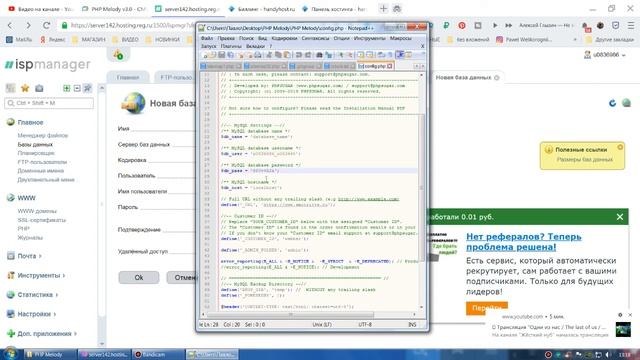Click the ISPmanager sidebar search field

49,103
